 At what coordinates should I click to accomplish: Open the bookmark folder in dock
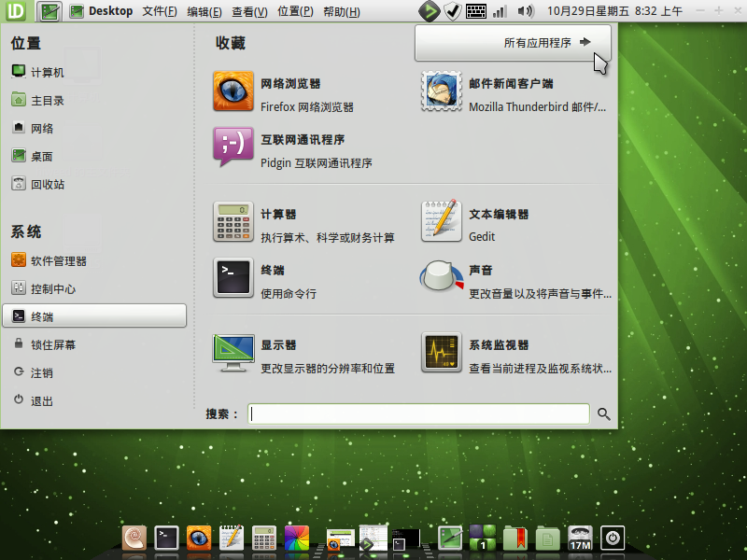click(x=515, y=539)
